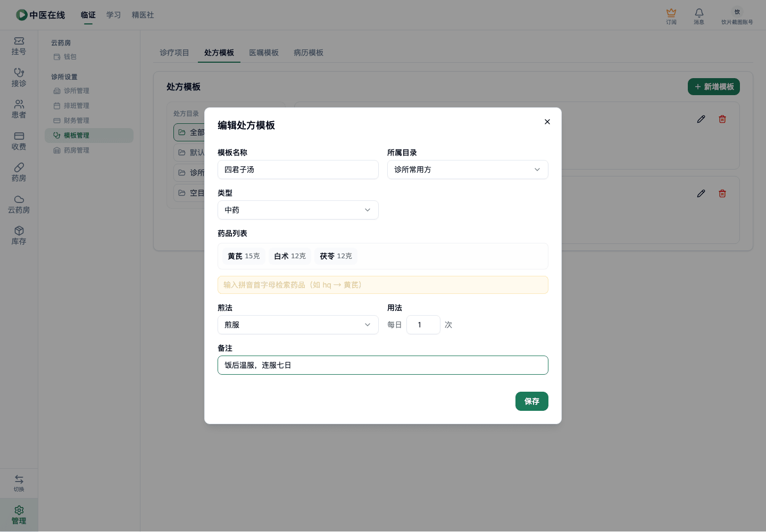Switch to the 精医社 top tab
766x532 pixels.
pyautogui.click(x=143, y=15)
